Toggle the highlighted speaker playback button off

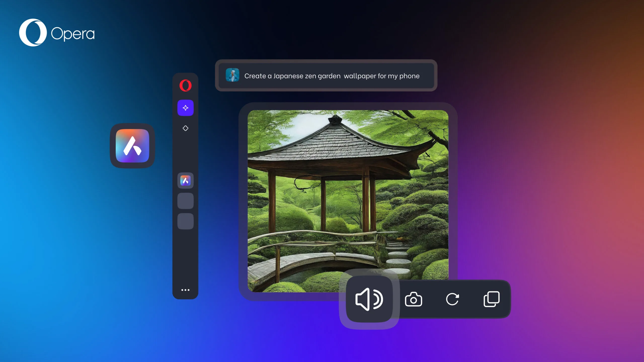(x=369, y=299)
